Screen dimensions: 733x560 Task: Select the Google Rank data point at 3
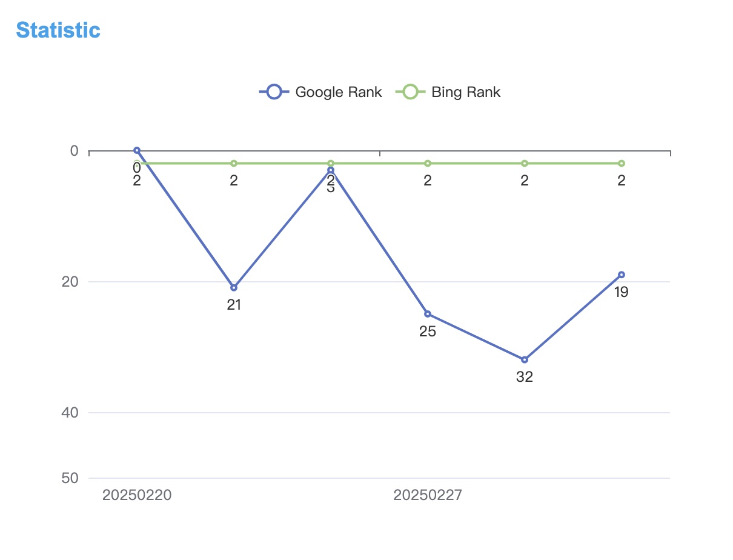(x=331, y=170)
